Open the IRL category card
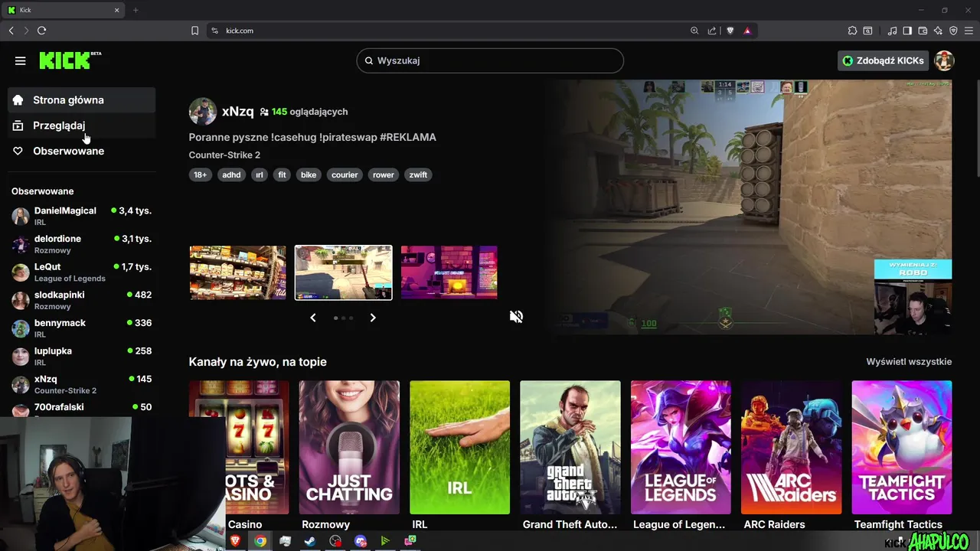 click(459, 447)
